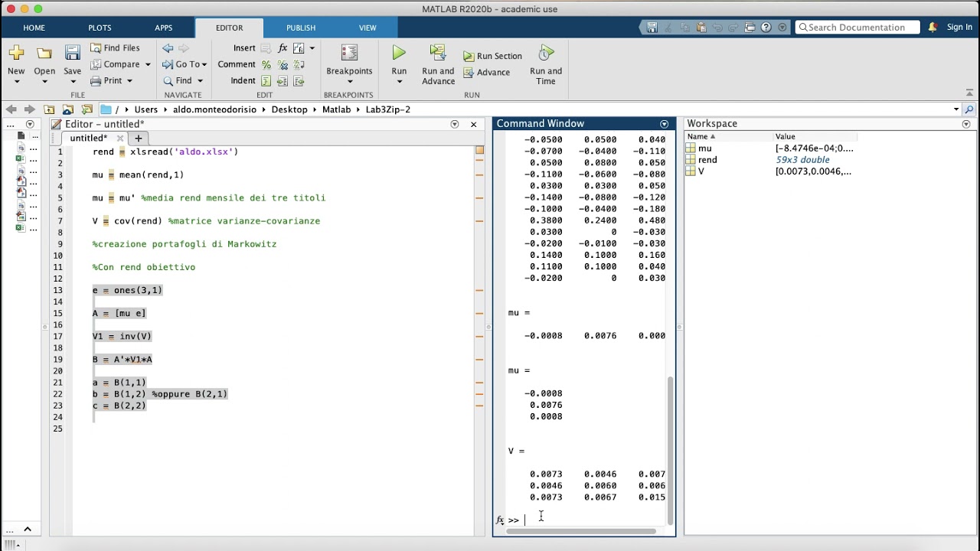Click the Command Window horizontal scrollbar
Screen dimensions: 980x551
(x=581, y=531)
